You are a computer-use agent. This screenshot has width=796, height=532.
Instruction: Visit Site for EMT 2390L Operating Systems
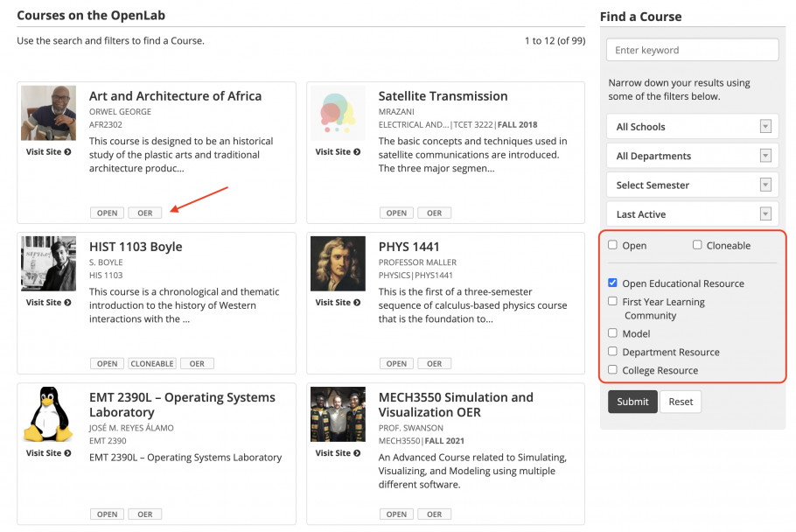(49, 452)
